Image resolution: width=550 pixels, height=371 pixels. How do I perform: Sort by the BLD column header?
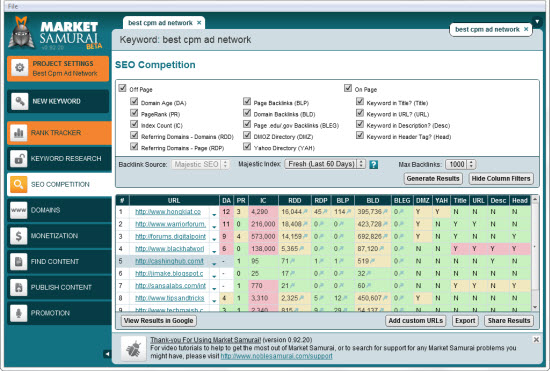click(x=373, y=200)
